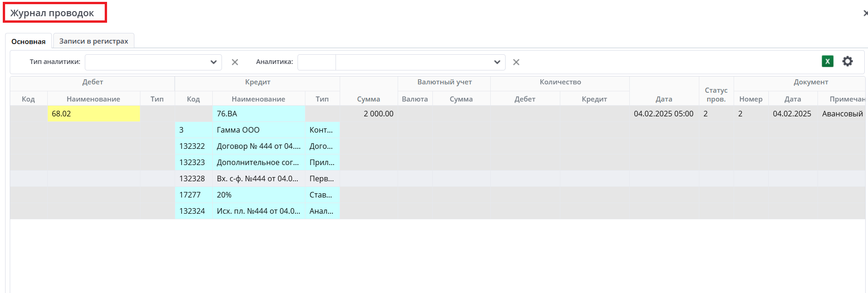Switch to Записи в регистрах tab
This screenshot has width=868, height=293.
(94, 41)
